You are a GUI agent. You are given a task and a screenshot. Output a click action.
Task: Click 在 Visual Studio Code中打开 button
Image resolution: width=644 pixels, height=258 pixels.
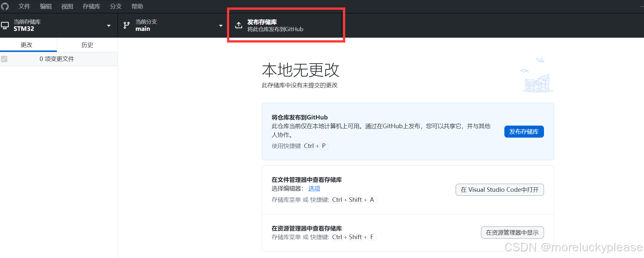click(499, 190)
